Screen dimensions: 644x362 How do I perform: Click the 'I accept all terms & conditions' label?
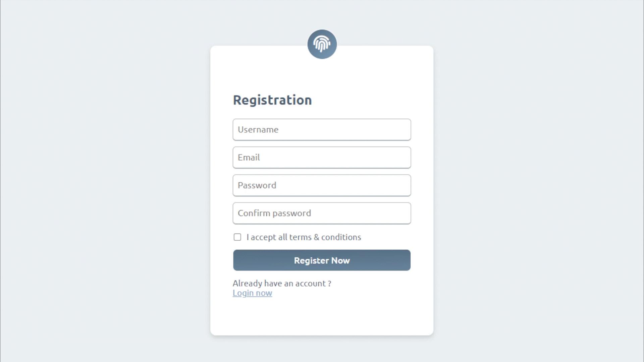[304, 237]
